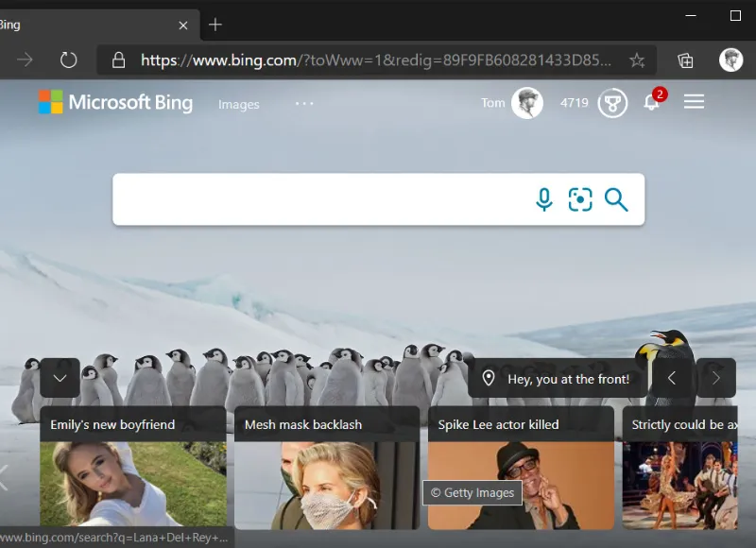Click the location pin icon

[x=489, y=378]
